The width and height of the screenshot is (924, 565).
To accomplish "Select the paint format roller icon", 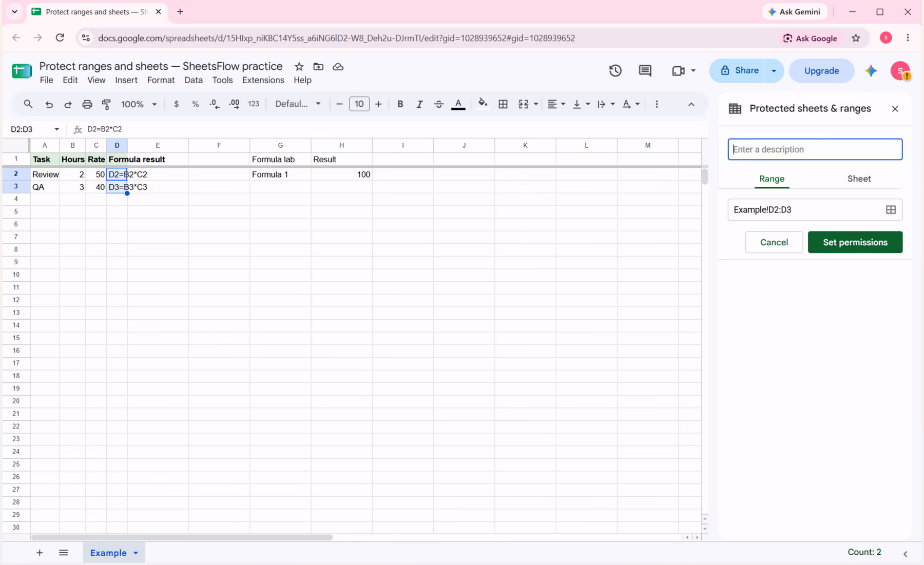I will pyautogui.click(x=106, y=104).
